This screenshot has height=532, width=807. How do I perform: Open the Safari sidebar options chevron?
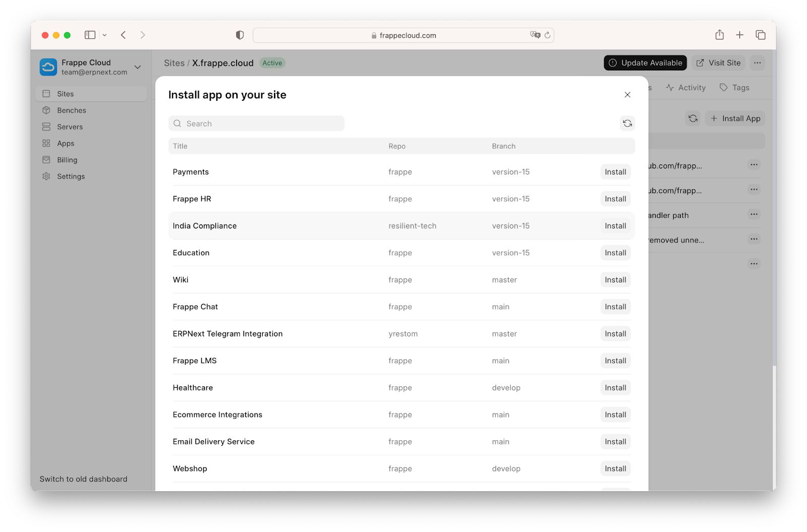pyautogui.click(x=104, y=35)
